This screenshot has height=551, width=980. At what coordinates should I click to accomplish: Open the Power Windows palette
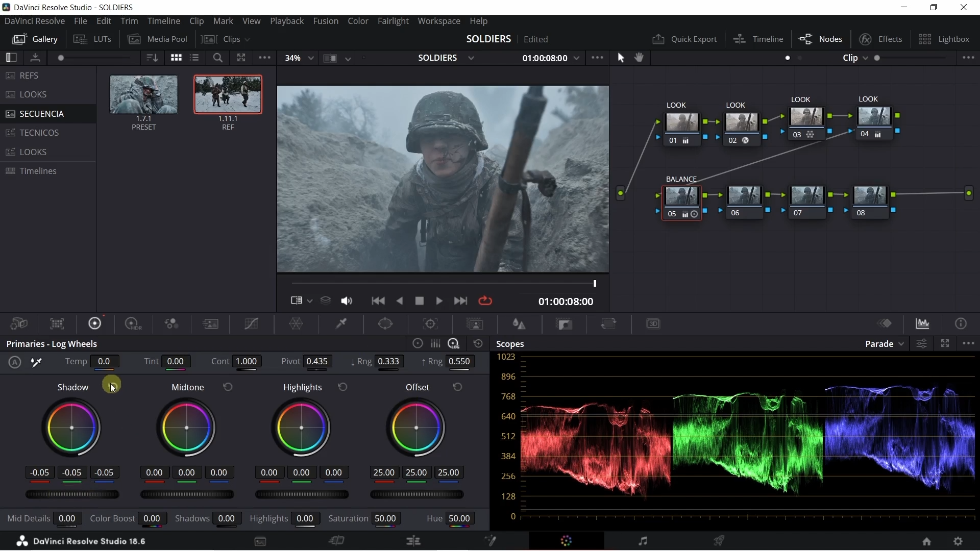click(x=385, y=324)
